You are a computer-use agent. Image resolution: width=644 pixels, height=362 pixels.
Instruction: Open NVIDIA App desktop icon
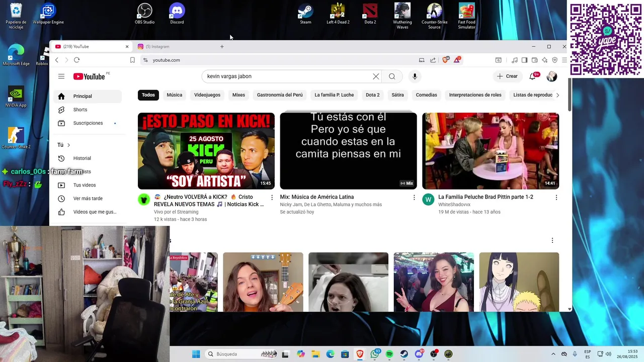point(16,97)
